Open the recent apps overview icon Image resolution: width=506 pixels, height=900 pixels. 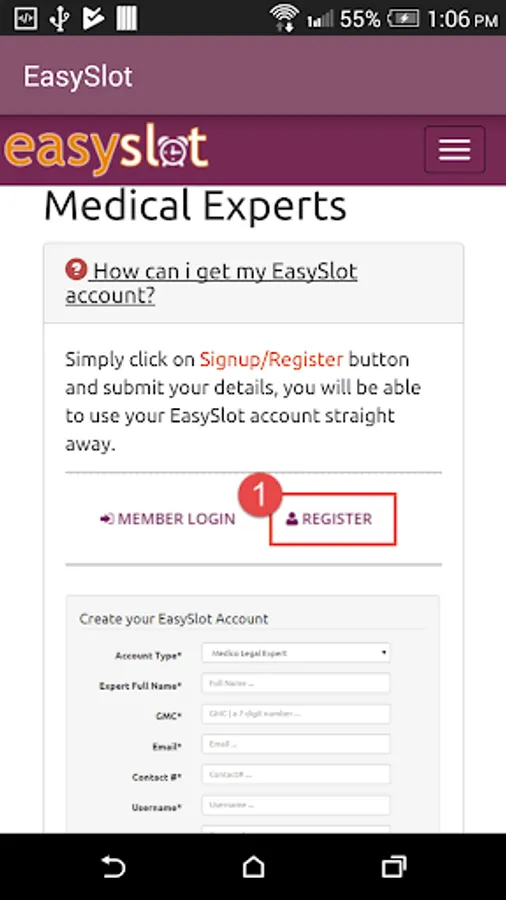tap(394, 867)
